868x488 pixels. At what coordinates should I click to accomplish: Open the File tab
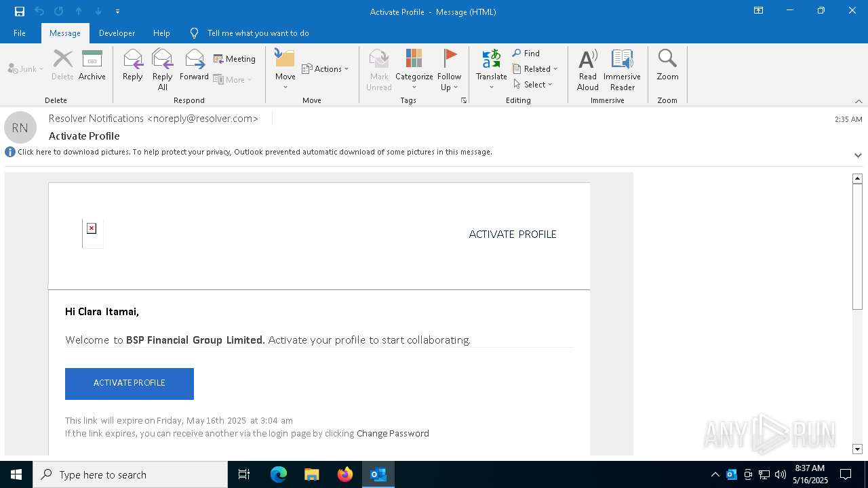point(20,33)
